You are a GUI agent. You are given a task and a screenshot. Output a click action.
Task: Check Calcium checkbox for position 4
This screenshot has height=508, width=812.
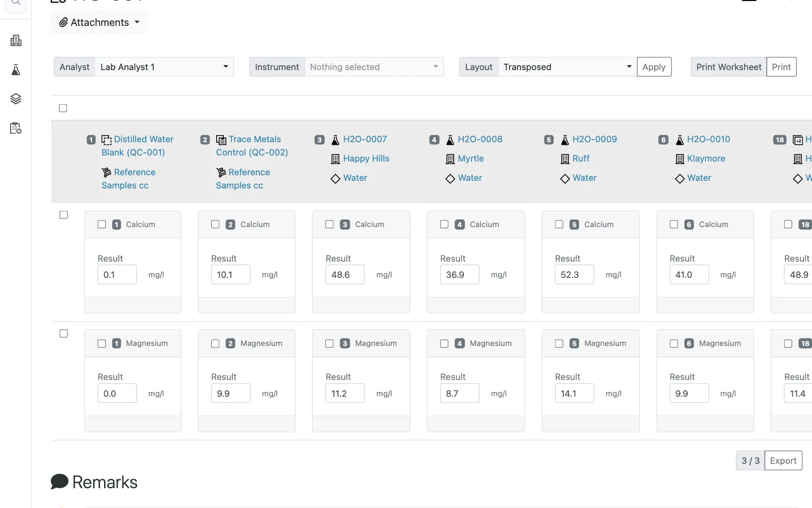[x=444, y=224]
